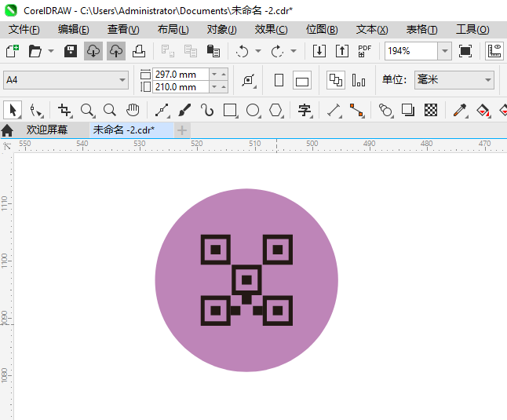Select the Ellipse tool
This screenshot has height=420, width=507.
coord(253,110)
